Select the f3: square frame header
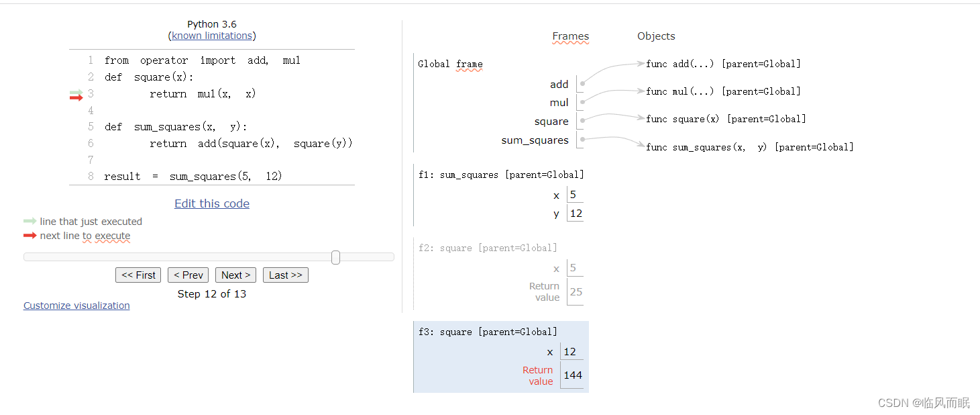Screen dimensions: 980x415 point(488,332)
